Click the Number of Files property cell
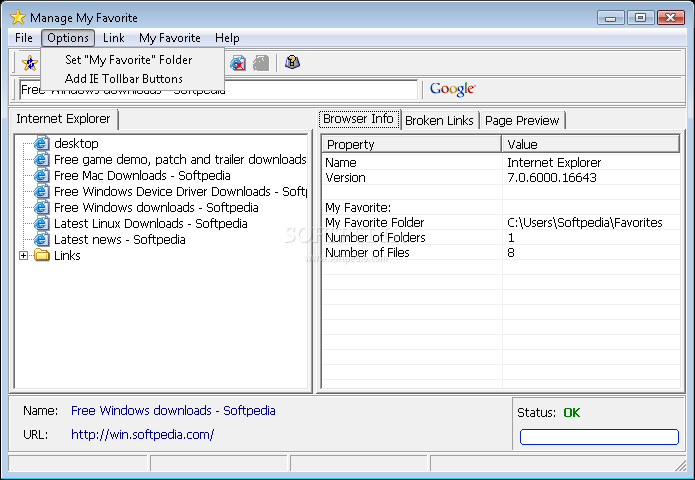Screen dimensions: 695x480 pyautogui.click(x=367, y=252)
